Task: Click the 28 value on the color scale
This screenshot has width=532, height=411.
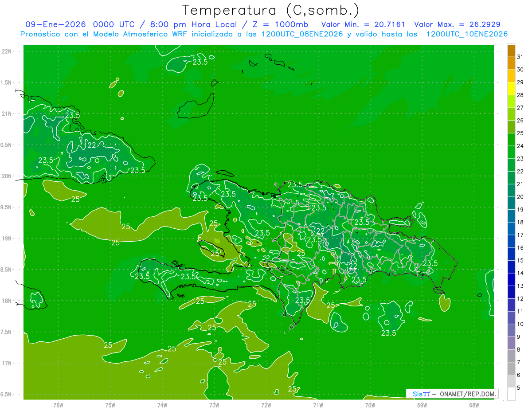Action: (520, 95)
